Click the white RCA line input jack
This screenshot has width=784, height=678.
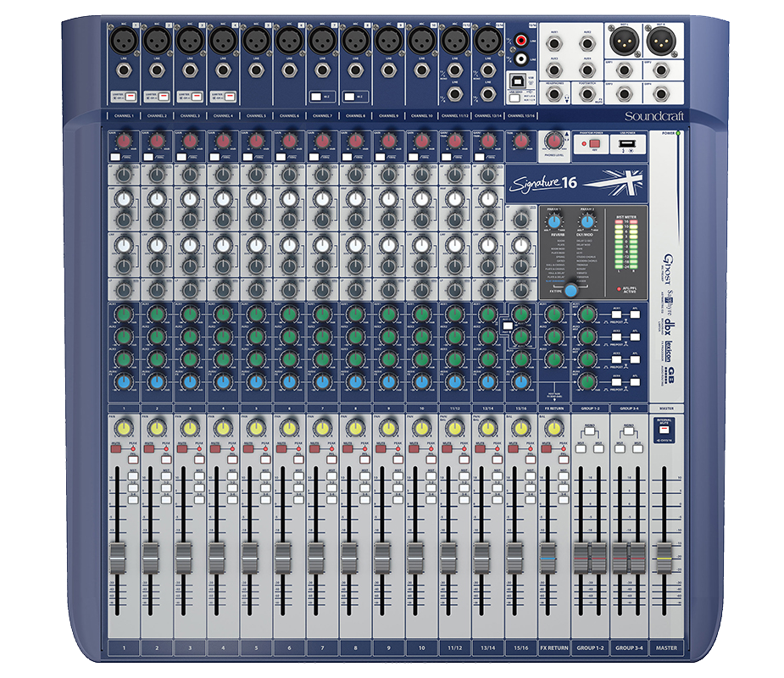(x=521, y=59)
